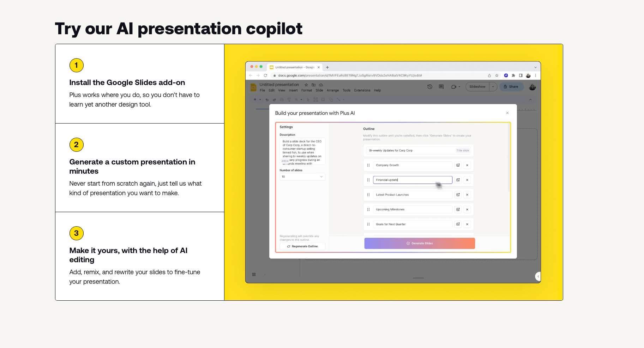Open the Meet camera dropdown arrow
Screen dimensions: 644x348
459,87
